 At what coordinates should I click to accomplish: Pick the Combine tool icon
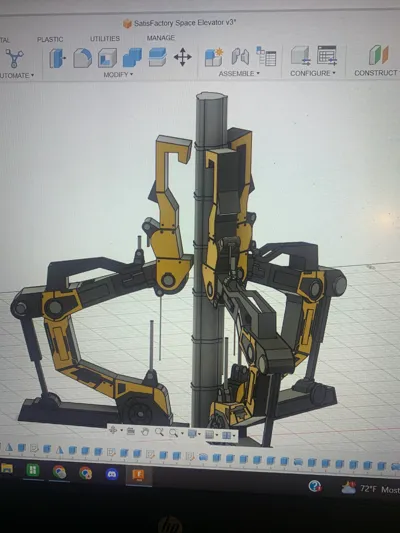click(x=132, y=57)
